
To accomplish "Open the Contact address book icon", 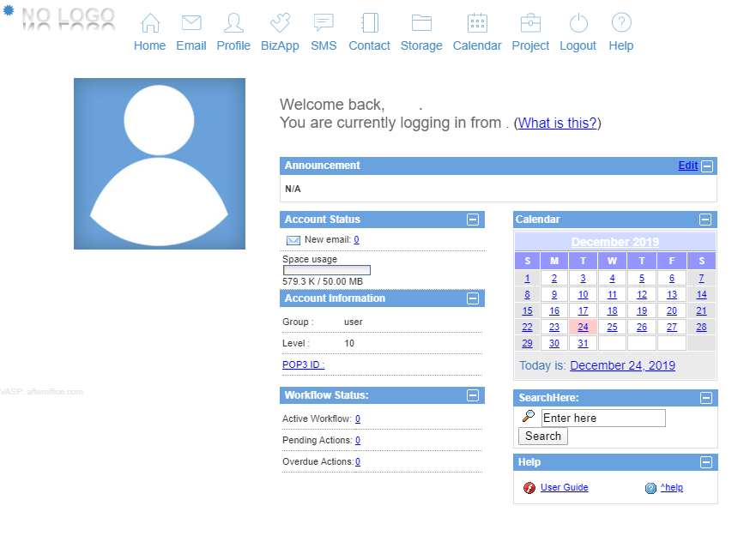I will point(369,23).
